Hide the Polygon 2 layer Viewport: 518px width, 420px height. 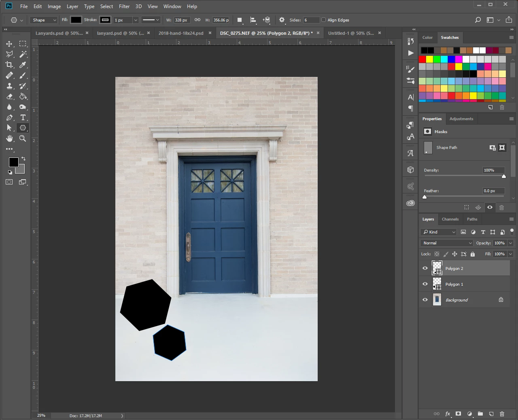pos(425,268)
